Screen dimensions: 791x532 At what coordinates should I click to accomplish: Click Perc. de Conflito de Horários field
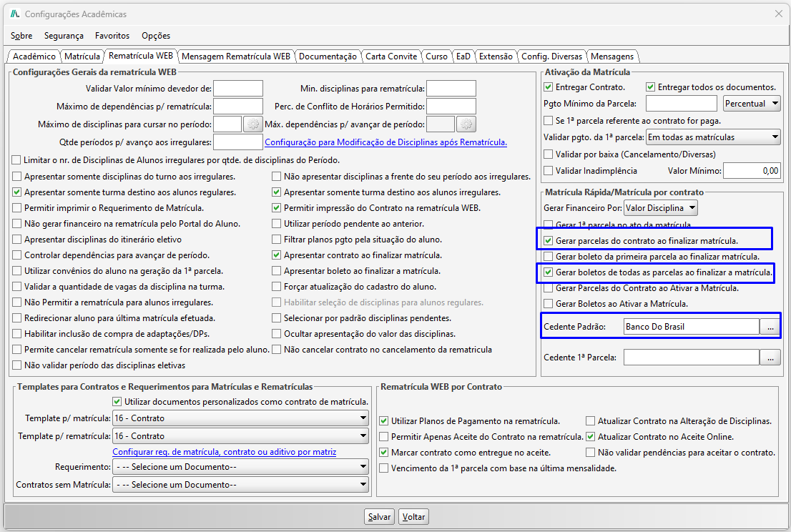pos(451,107)
